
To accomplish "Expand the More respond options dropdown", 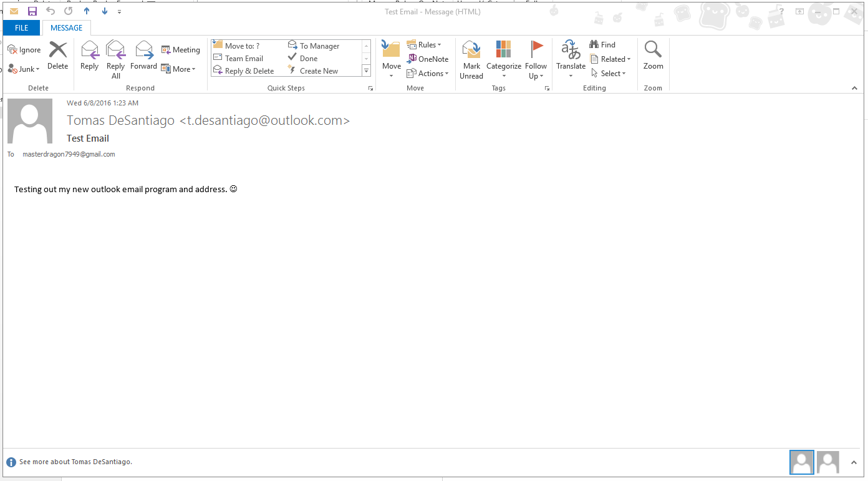I will tap(178, 69).
